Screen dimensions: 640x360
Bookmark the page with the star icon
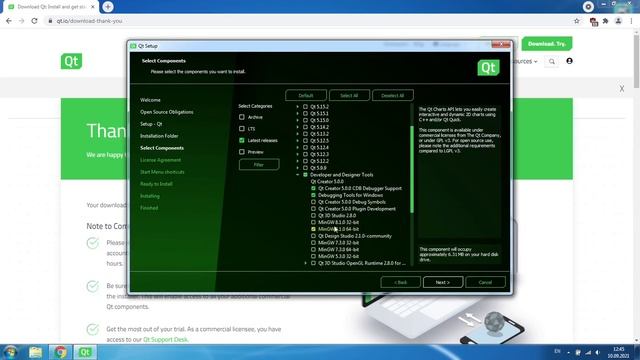pos(577,21)
